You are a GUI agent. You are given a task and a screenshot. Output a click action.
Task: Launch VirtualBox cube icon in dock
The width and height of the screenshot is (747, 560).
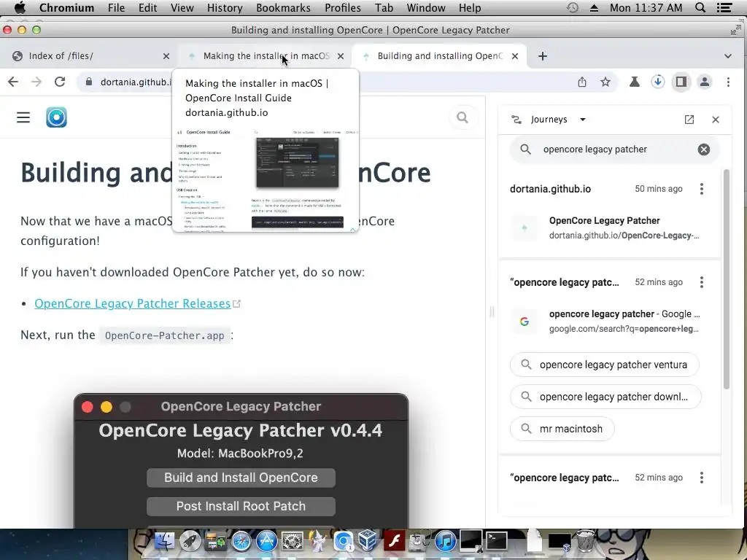coord(368,542)
